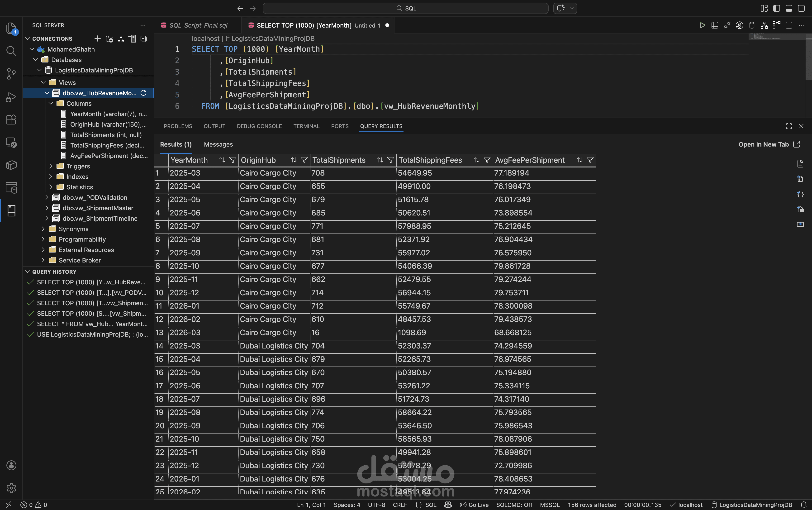Click the blue-plus box icon in results toolbar
Viewport: 812px width, 510px height.
(x=800, y=224)
